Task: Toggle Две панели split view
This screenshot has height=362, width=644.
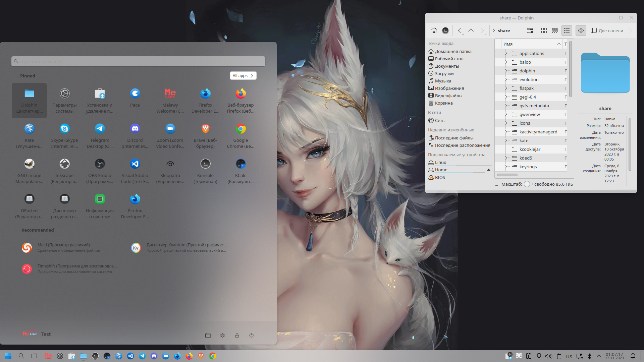Action: coord(607,31)
